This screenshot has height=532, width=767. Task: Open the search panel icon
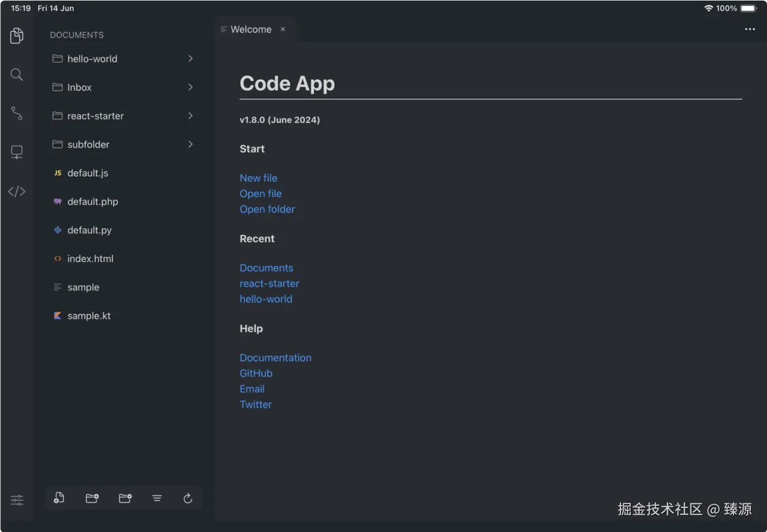(x=17, y=75)
